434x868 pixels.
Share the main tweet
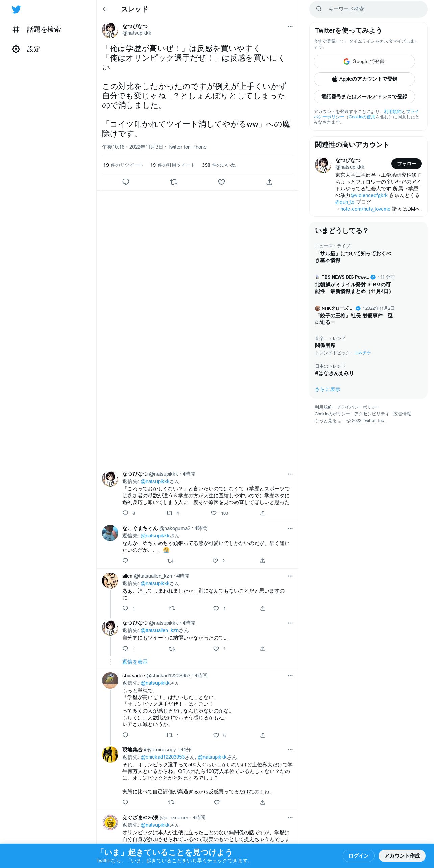click(x=269, y=182)
